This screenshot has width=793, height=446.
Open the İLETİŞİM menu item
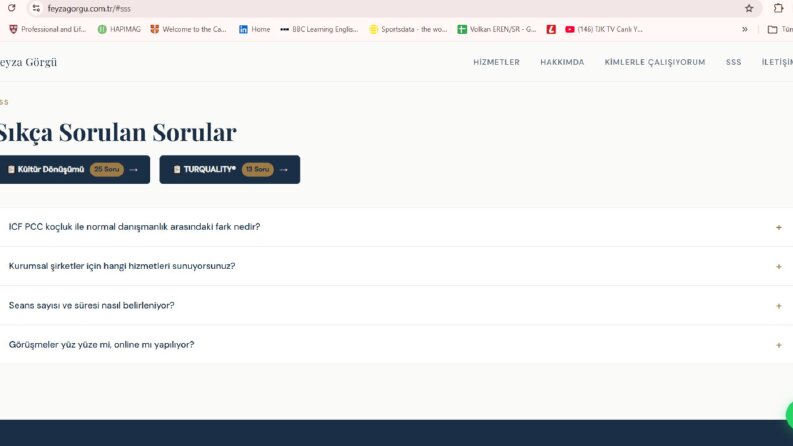[777, 62]
